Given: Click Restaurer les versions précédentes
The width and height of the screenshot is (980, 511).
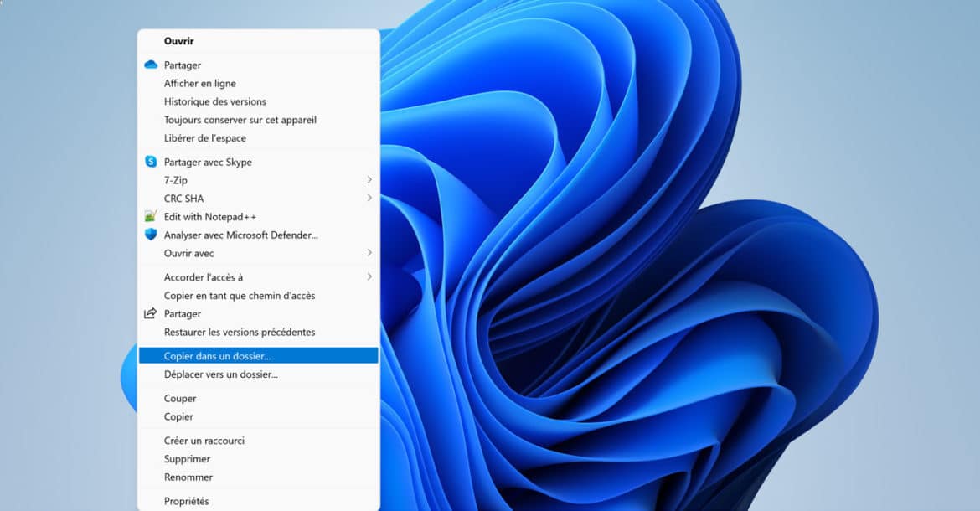Looking at the screenshot, I should click(x=239, y=332).
